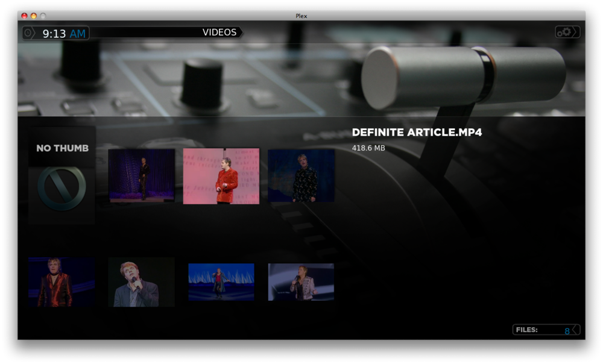The width and height of the screenshot is (603, 364).
Task: Click the 9:13 AM clock display
Action: 64,34
